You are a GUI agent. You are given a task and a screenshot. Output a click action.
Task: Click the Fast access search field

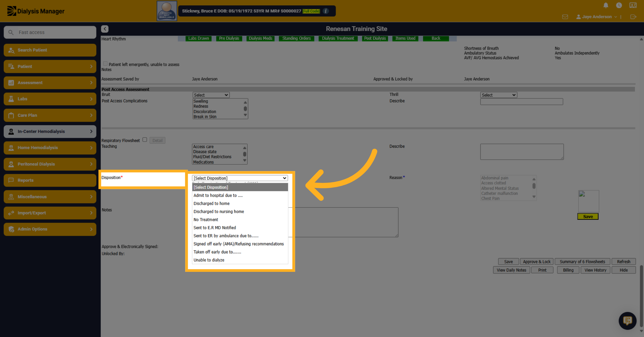pos(50,32)
